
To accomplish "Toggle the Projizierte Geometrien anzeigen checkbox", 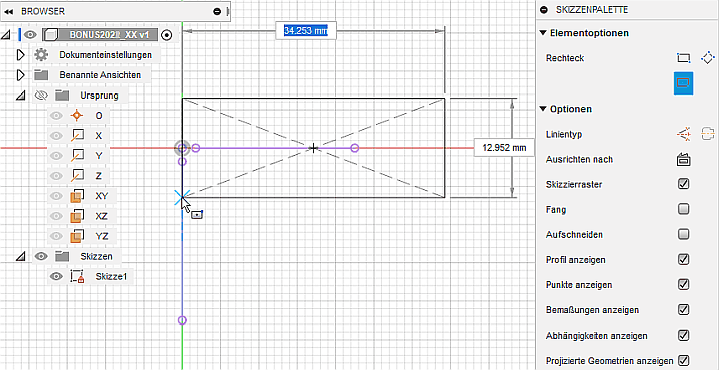I will coord(683,360).
